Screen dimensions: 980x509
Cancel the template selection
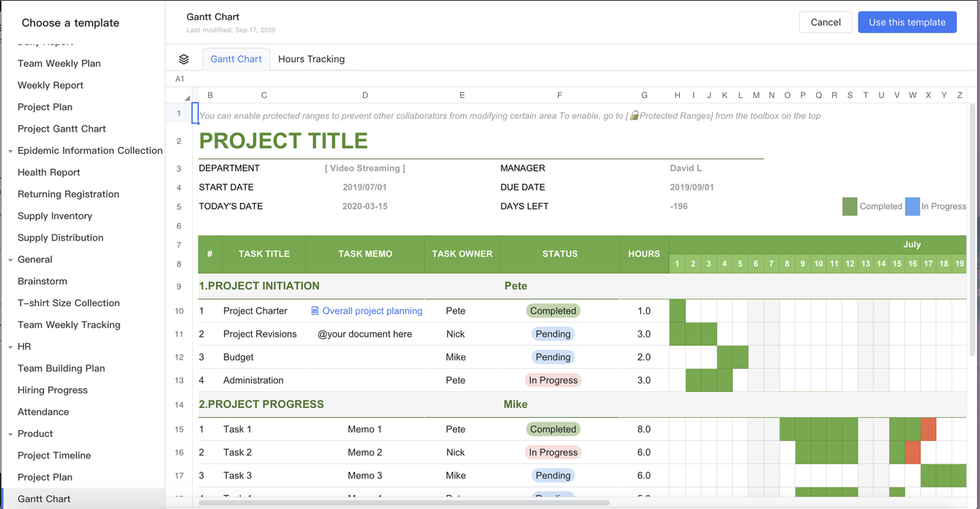click(x=825, y=22)
